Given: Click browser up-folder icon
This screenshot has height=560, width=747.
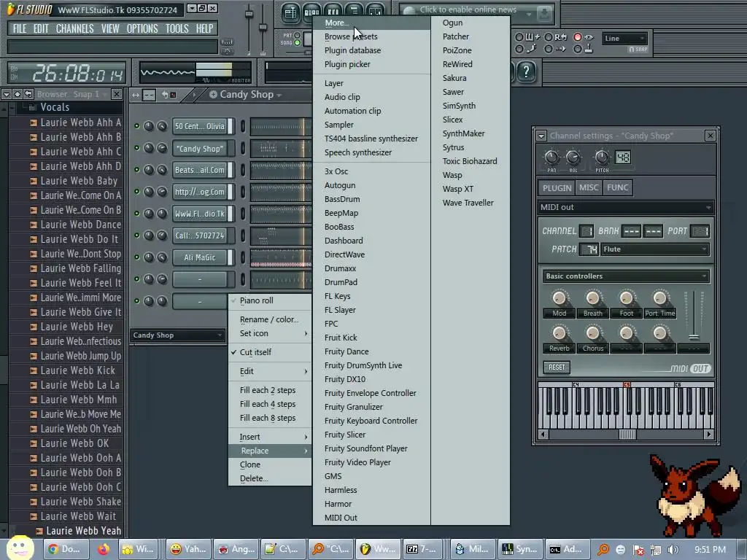Looking at the screenshot, I should pos(18,94).
